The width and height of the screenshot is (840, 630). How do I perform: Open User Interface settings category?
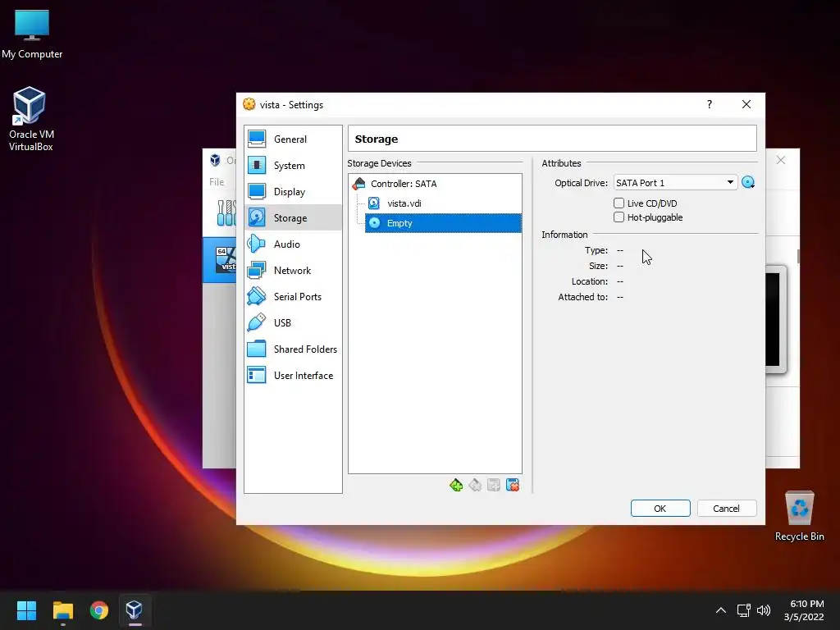pos(293,376)
